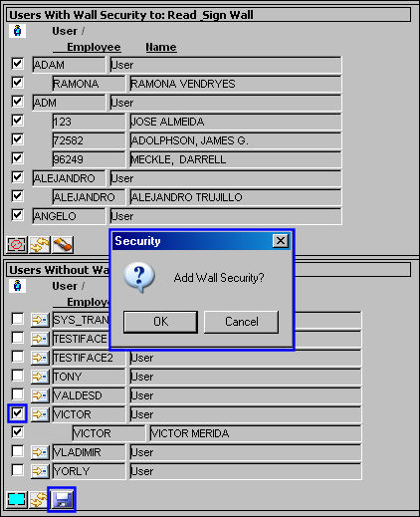420x517 pixels.
Task: Click the cyan rectangle icon in the bottom toolbar
Action: [17, 499]
